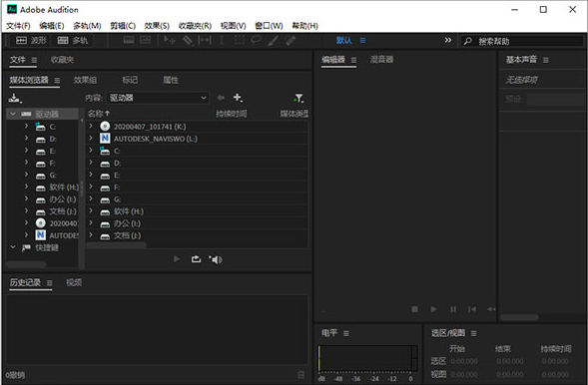588x385 pixels.
Task: Open 效果(S) menu
Action: coord(157,26)
